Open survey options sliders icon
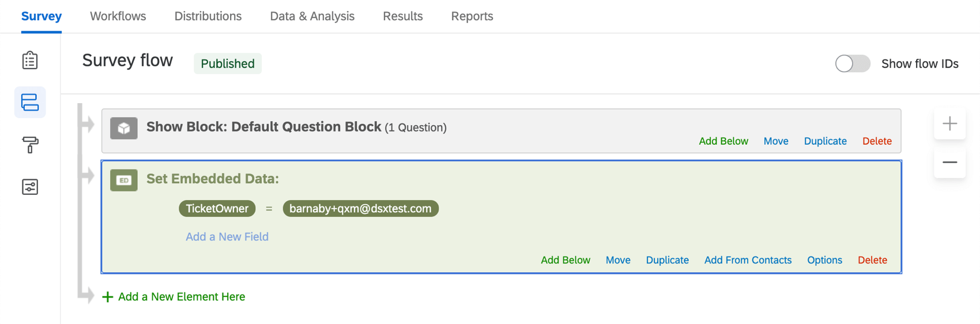The image size is (980, 324). coord(30,187)
